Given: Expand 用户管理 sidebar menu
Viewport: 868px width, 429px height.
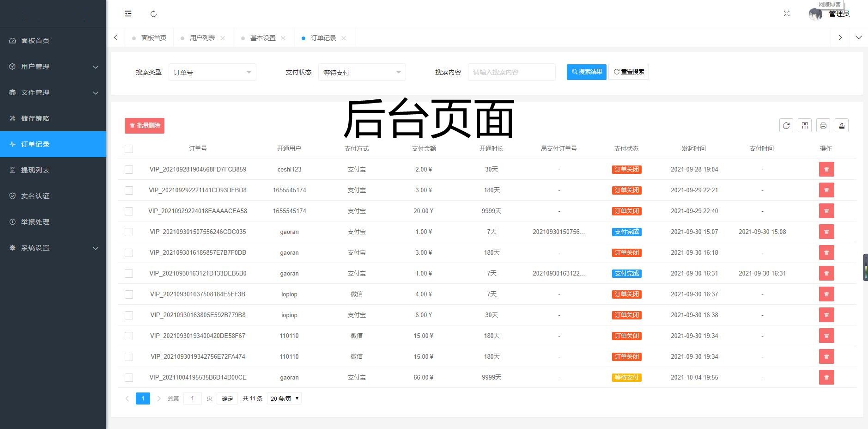Looking at the screenshot, I should click(53, 67).
